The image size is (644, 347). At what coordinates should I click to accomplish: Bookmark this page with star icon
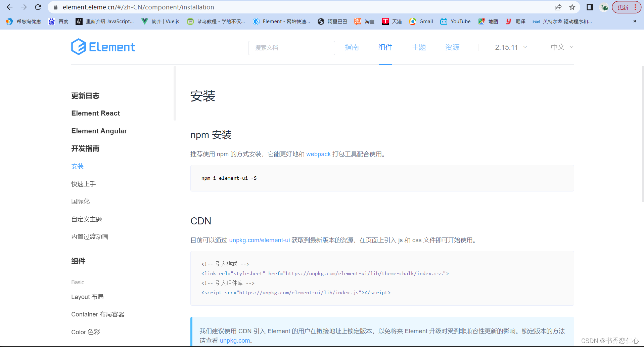[x=572, y=7]
